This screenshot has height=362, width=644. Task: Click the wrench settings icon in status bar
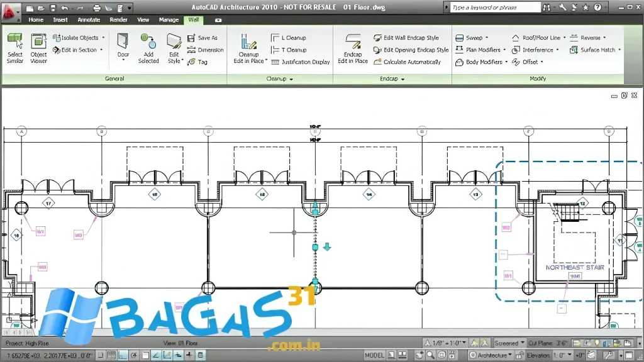click(608, 355)
